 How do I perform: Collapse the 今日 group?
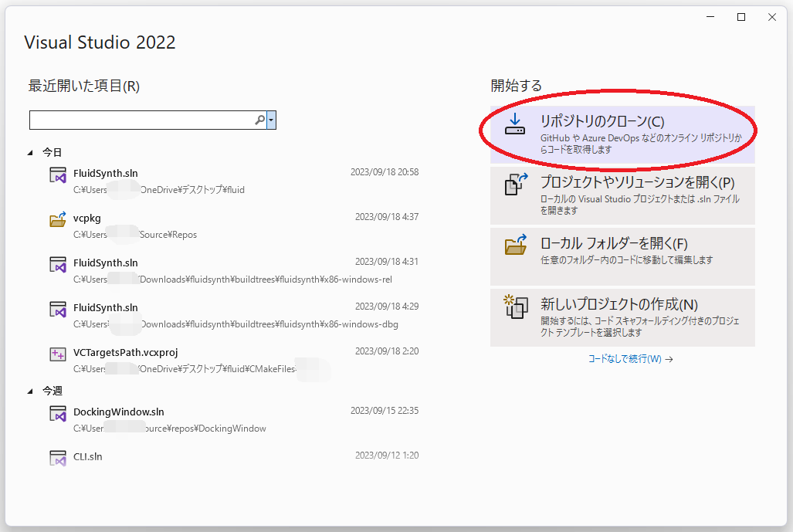[31, 153]
